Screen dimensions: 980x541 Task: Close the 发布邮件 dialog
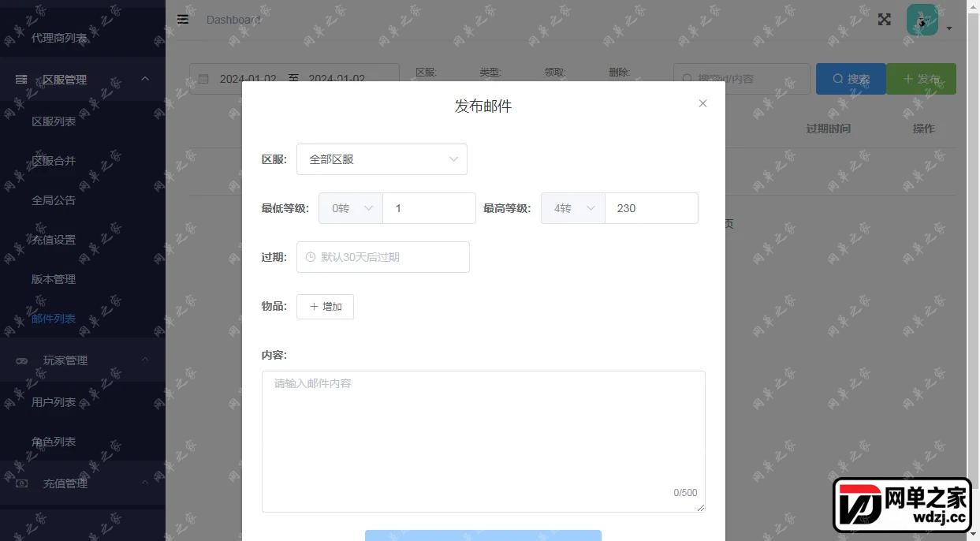pos(702,103)
